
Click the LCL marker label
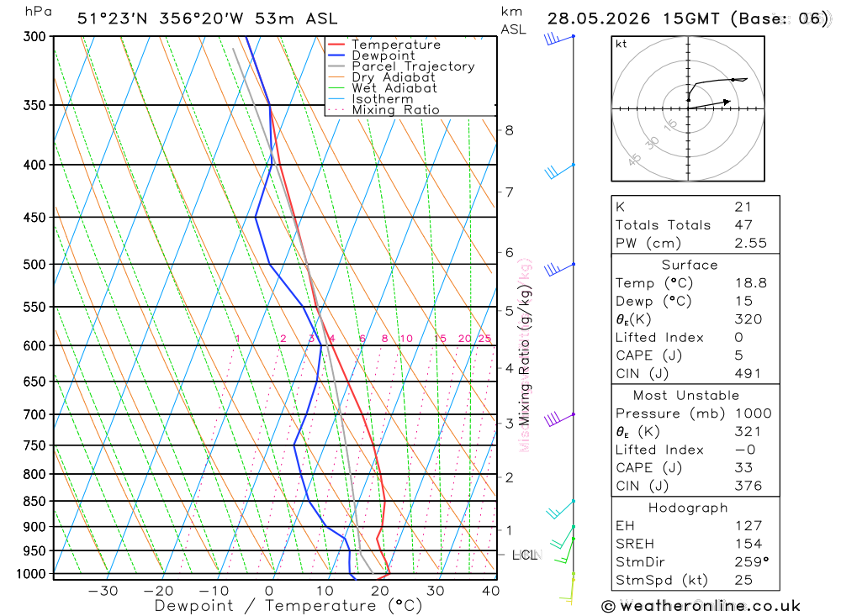(525, 555)
